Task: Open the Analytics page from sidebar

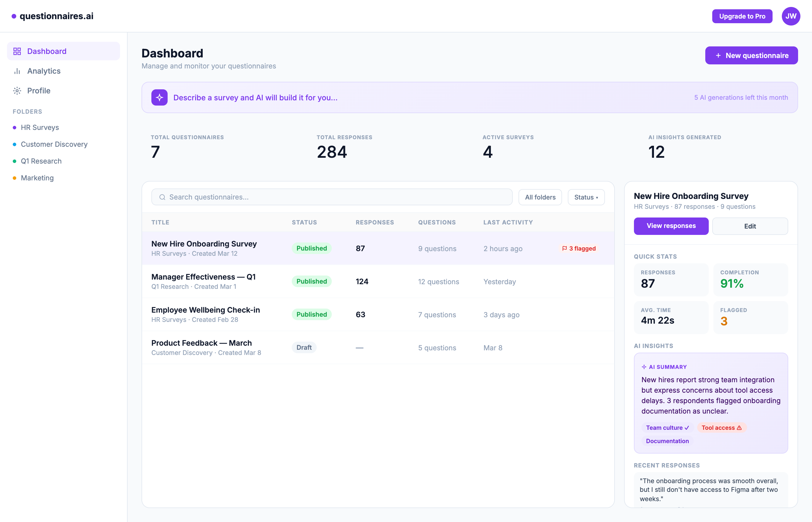Action: (x=44, y=71)
